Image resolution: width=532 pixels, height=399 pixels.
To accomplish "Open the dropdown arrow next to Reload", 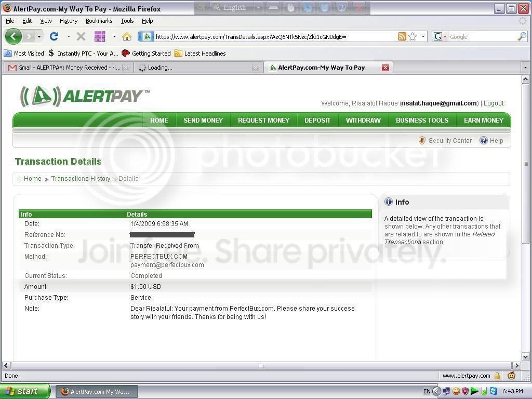I will [69, 36].
